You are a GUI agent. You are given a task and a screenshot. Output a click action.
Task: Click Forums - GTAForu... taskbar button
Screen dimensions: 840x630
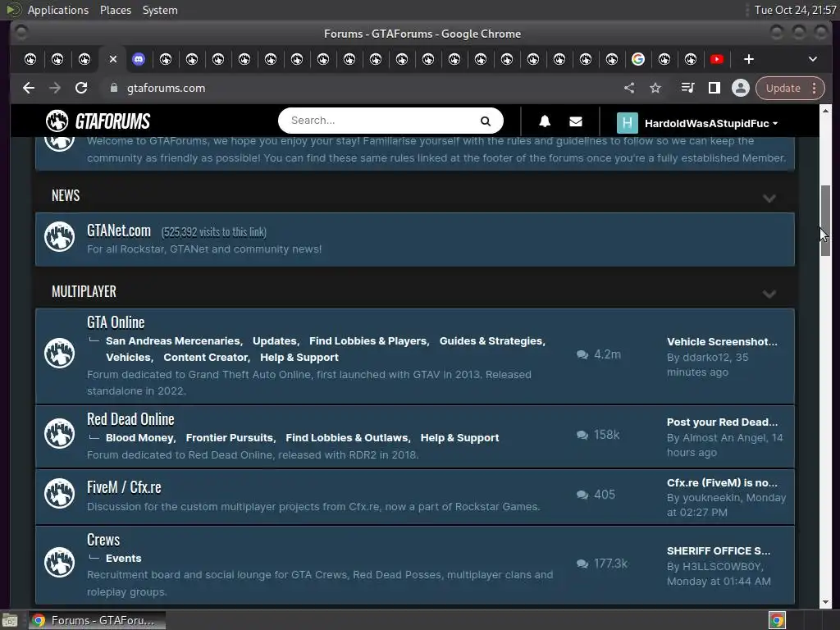pos(97,620)
